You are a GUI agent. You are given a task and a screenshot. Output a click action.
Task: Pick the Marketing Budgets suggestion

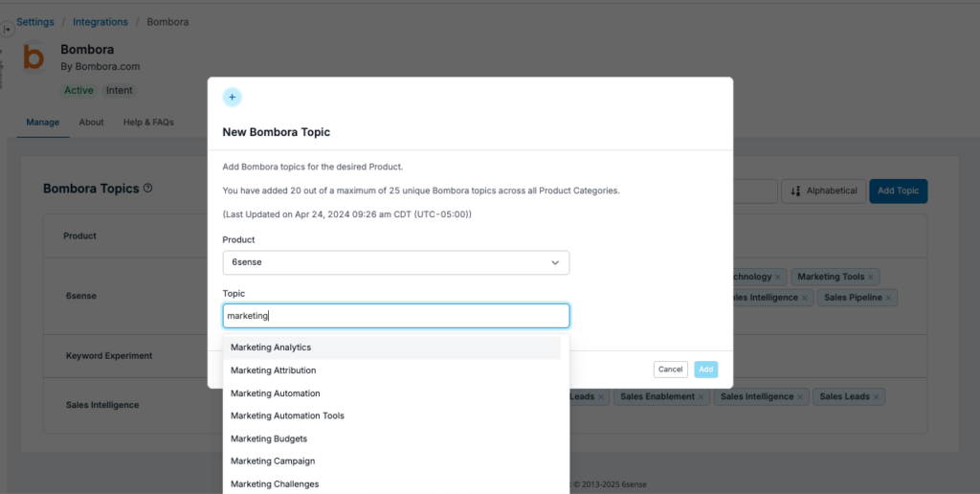[269, 438]
